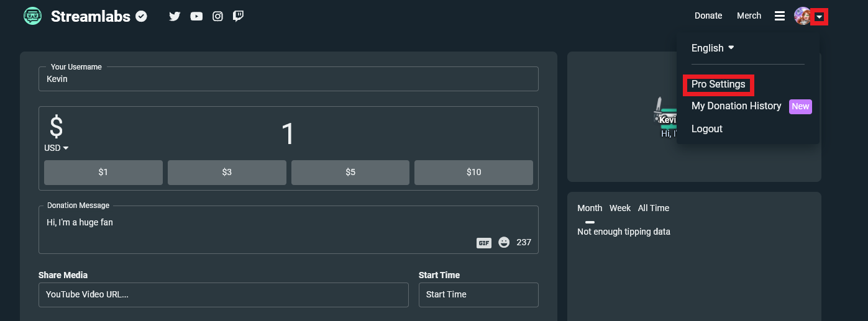Click the user avatar picture
This screenshot has width=868, height=321.
click(x=802, y=16)
